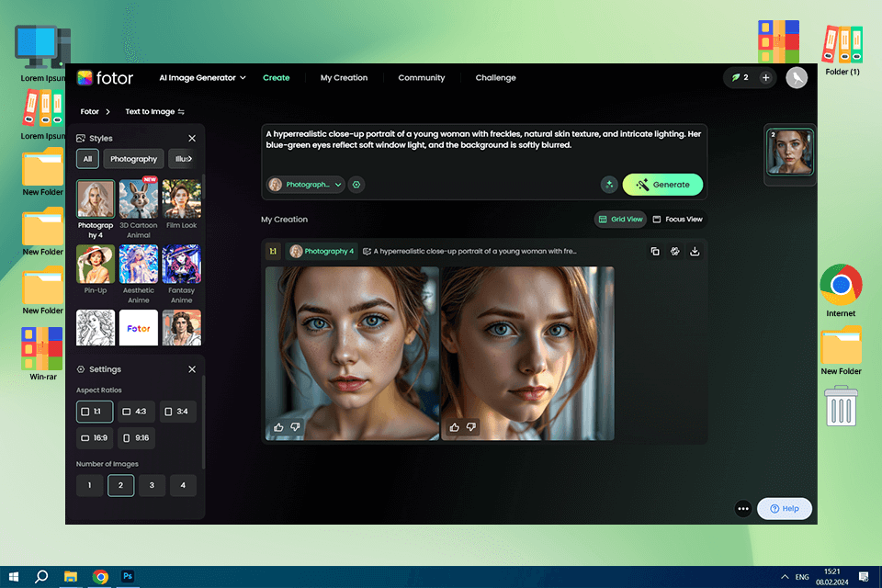Switch to the Create tab
The width and height of the screenshot is (882, 588).
pyautogui.click(x=277, y=78)
